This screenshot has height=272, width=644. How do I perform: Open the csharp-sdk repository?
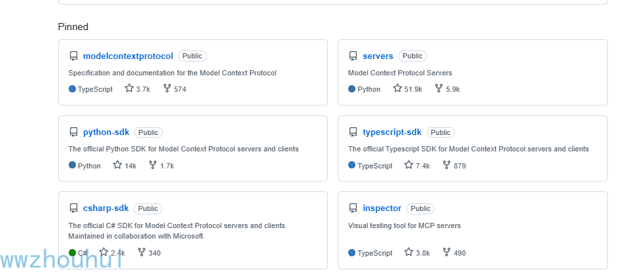coord(105,208)
